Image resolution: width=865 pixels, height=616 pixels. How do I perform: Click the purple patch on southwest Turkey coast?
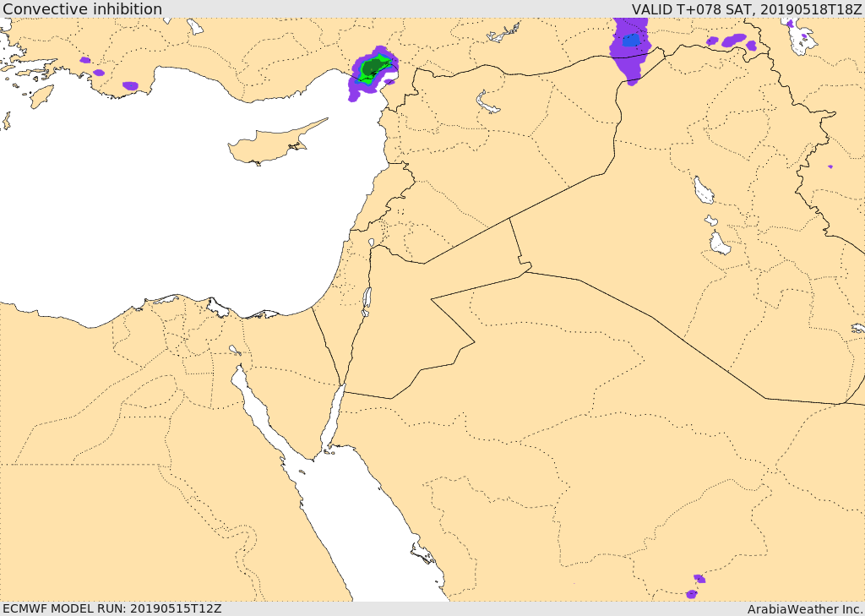pyautogui.click(x=130, y=85)
